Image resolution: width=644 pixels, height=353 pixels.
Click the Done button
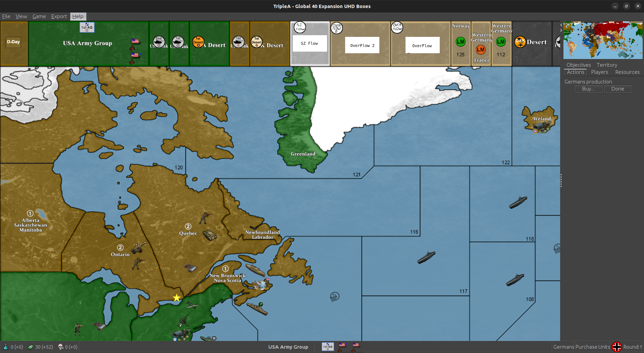click(x=618, y=89)
